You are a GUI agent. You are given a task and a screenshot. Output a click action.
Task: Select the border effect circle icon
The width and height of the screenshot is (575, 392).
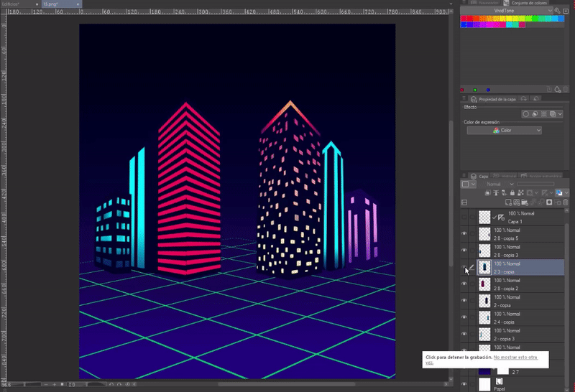pos(526,113)
